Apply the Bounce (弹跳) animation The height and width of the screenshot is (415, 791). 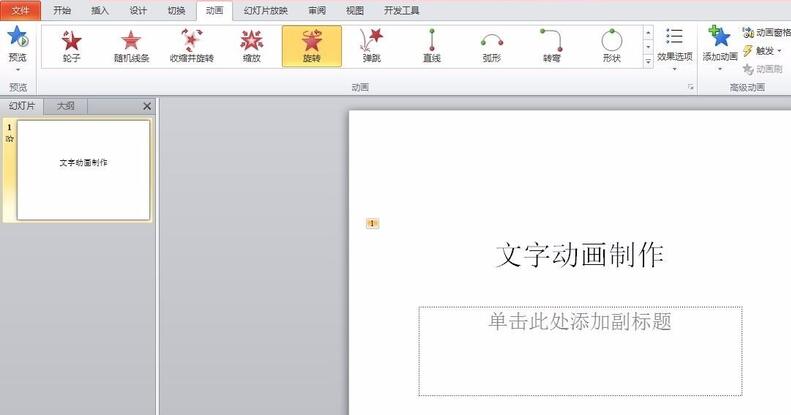pos(371,46)
